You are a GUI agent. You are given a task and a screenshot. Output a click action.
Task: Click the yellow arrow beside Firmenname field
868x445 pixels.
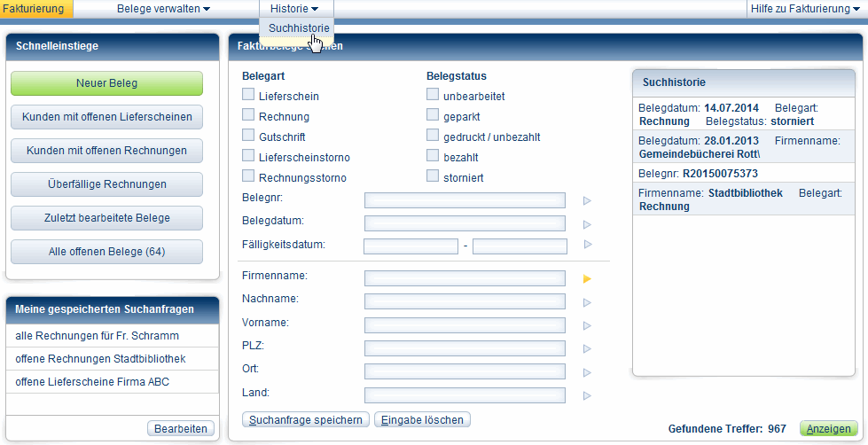tap(586, 279)
